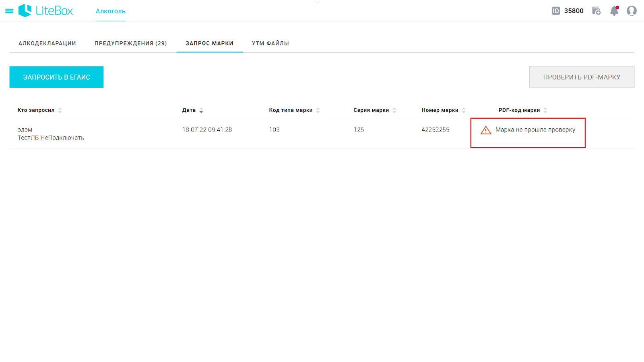Click the warning triangle icon
This screenshot has width=644, height=362.
[x=486, y=130]
